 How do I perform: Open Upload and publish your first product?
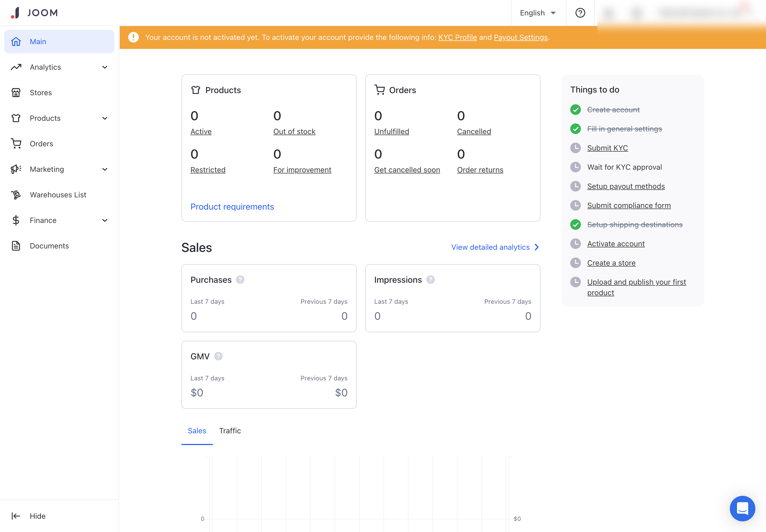pyautogui.click(x=636, y=287)
